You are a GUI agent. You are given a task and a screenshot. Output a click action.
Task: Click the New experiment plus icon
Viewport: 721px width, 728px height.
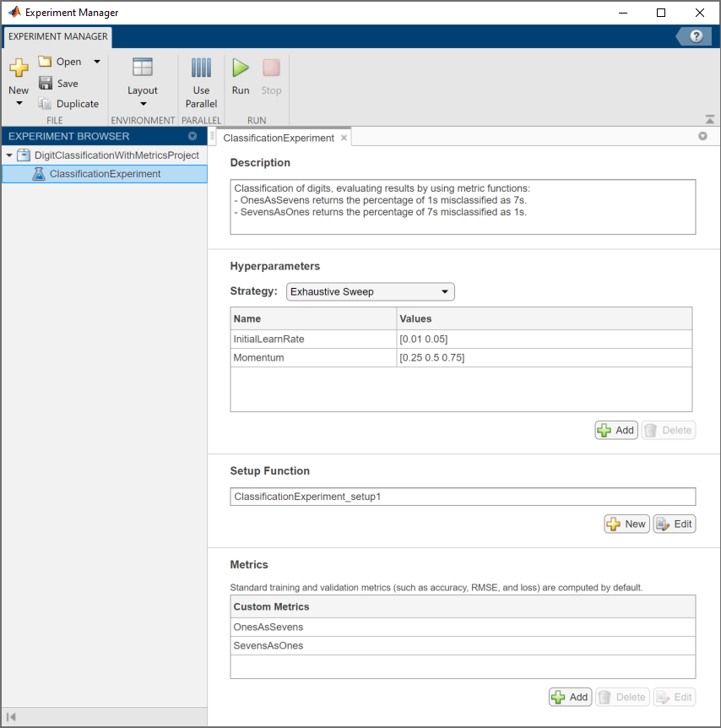point(19,68)
